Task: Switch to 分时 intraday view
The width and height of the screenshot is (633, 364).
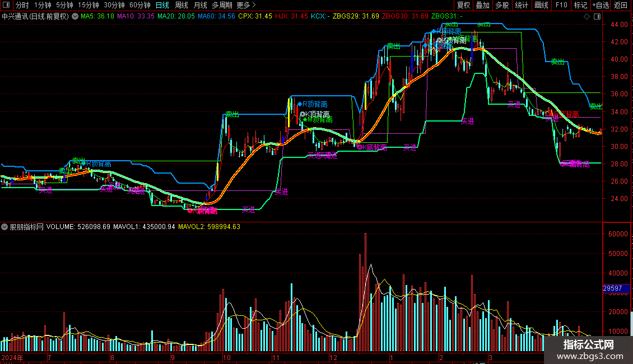Action: coord(22,5)
